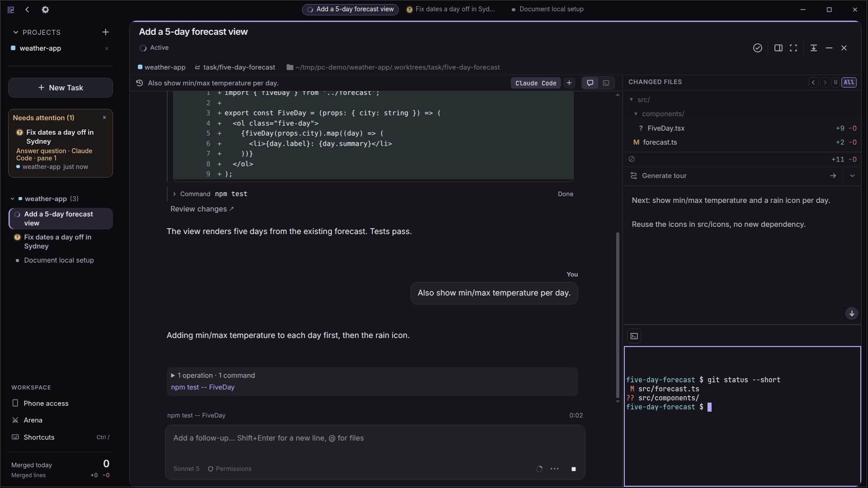
Task: Open more options ellipsis in the composer
Action: (555, 469)
